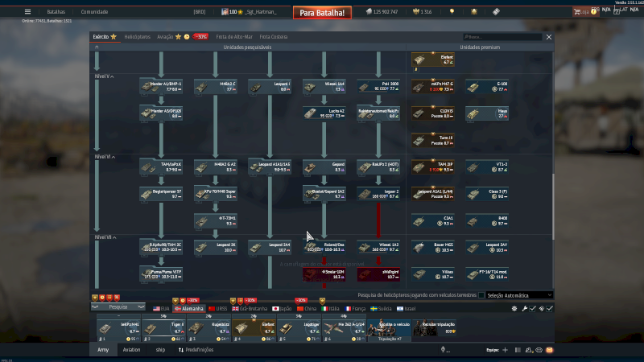The image size is (644, 362).
Task: Open the Batalhas menu
Action: [x=56, y=12]
